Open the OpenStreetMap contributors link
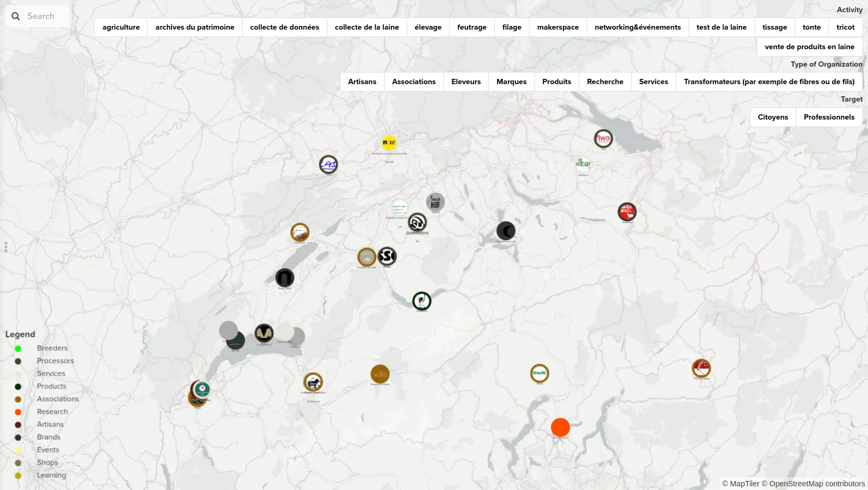Image resolution: width=868 pixels, height=490 pixels. click(817, 484)
